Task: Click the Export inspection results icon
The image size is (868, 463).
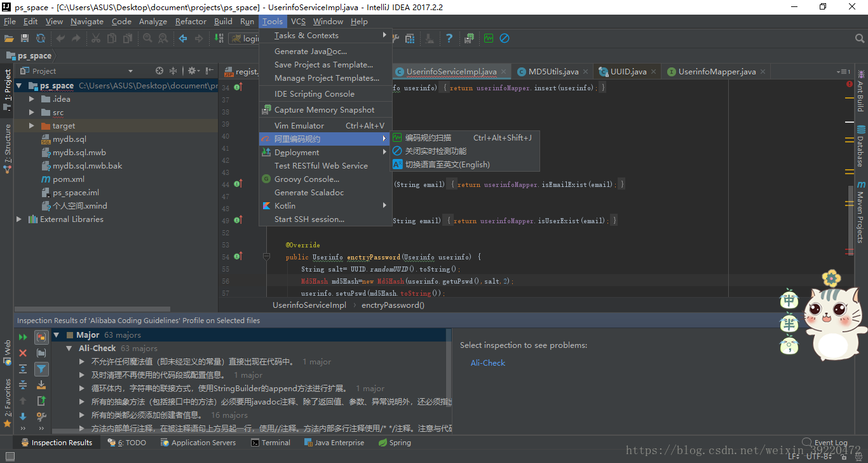Action: pos(41,401)
